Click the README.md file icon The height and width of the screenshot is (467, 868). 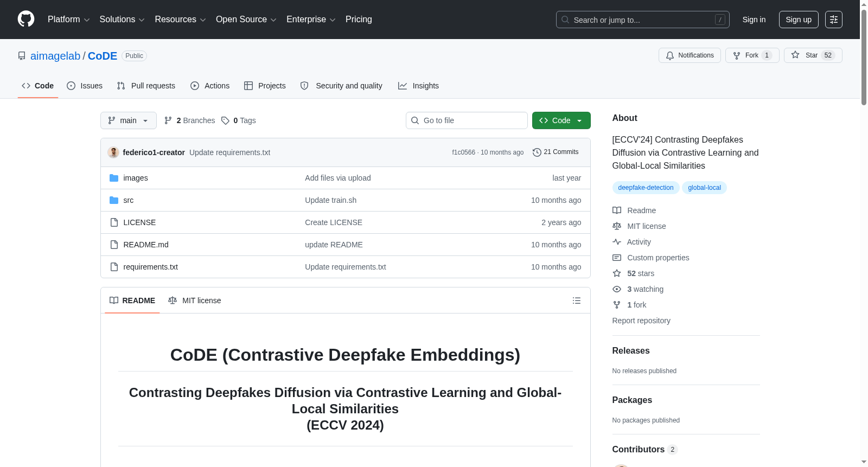[114, 245]
